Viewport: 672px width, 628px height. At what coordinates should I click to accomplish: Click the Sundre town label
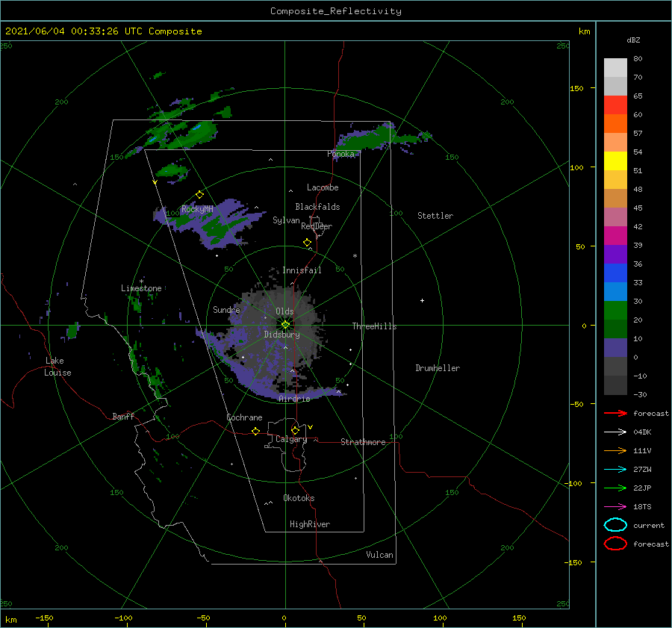(x=227, y=309)
